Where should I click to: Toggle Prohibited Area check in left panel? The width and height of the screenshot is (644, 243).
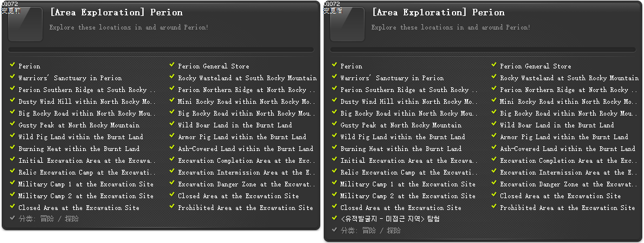[173, 207]
